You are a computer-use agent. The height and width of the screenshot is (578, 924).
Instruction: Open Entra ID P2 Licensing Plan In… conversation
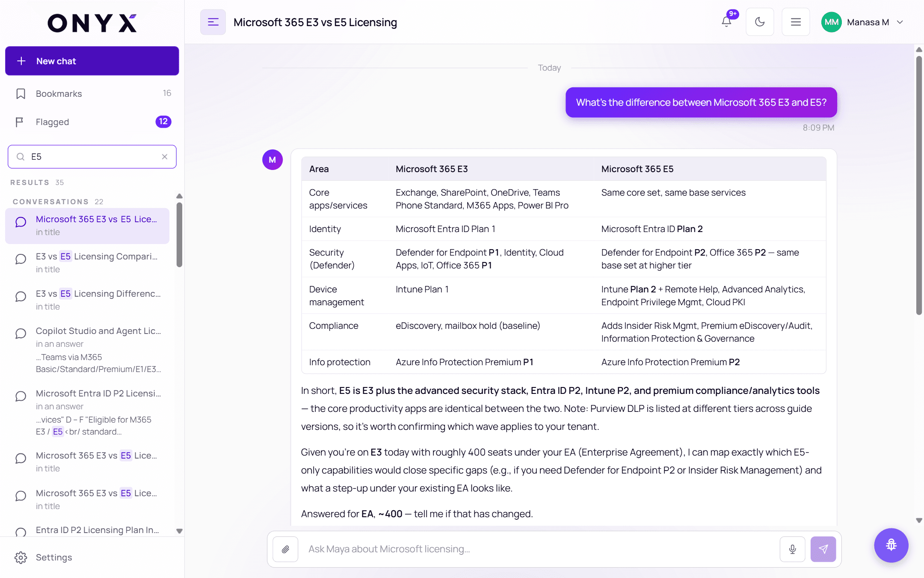[x=87, y=530]
